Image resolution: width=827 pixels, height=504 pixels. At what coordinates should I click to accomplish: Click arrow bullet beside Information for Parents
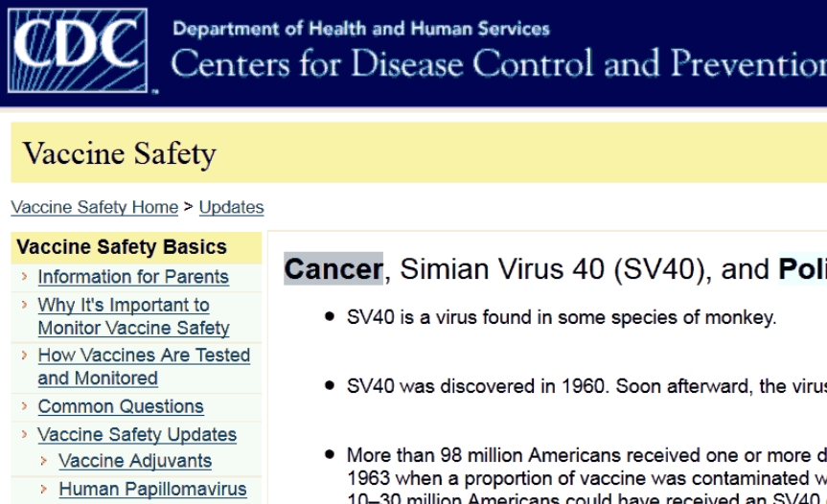click(x=24, y=276)
